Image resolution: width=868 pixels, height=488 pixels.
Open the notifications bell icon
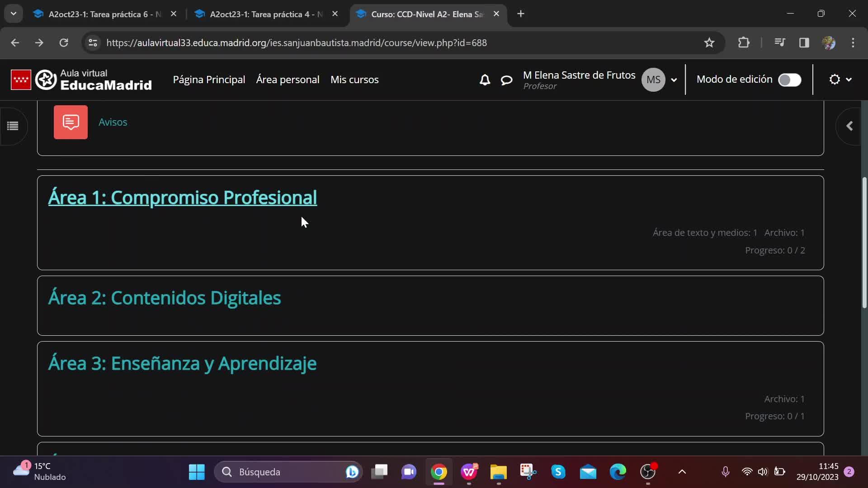pos(485,80)
